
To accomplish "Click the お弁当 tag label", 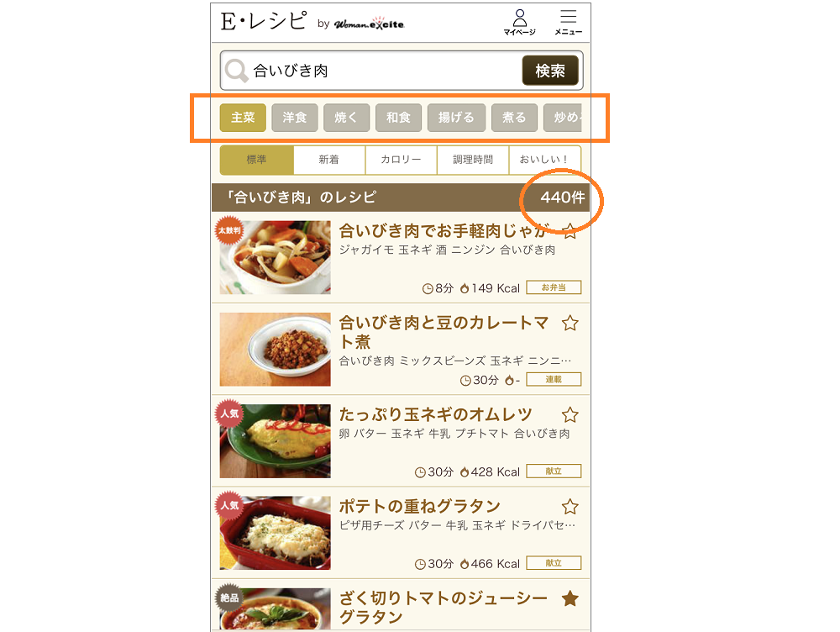I will tap(554, 287).
